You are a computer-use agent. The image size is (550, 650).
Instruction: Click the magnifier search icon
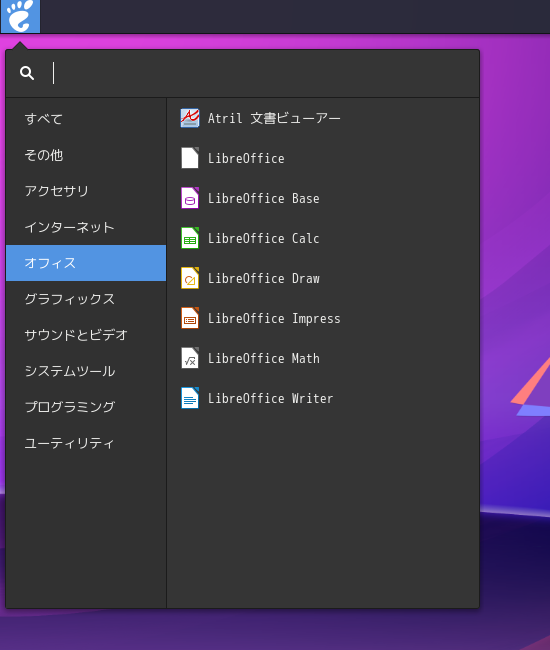pyautogui.click(x=27, y=73)
